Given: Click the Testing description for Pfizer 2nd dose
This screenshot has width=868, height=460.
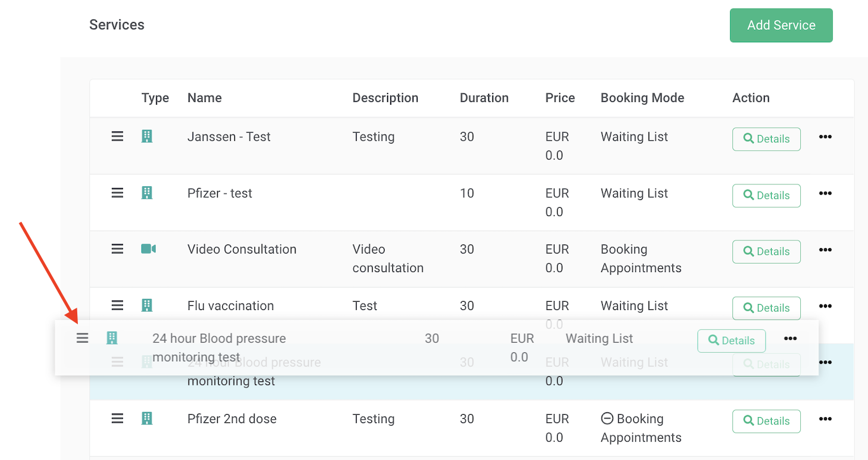Looking at the screenshot, I should 373,418.
